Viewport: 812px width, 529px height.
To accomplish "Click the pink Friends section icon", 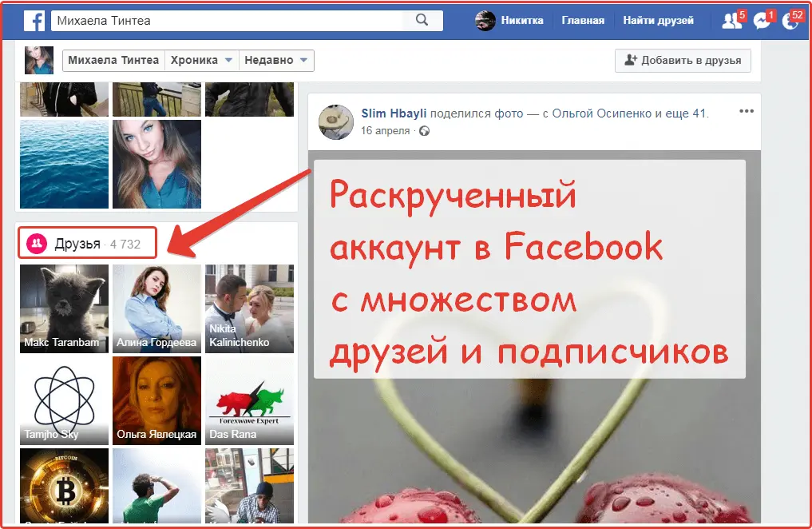I will pos(37,244).
